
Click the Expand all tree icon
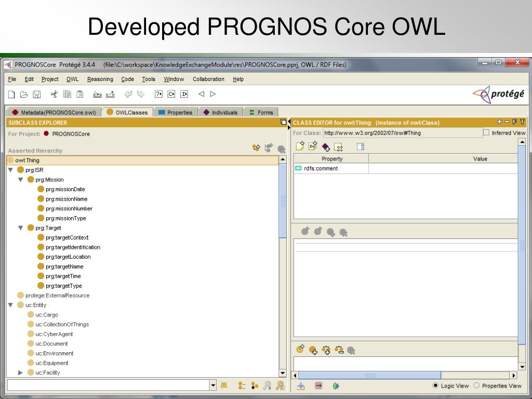(255, 385)
